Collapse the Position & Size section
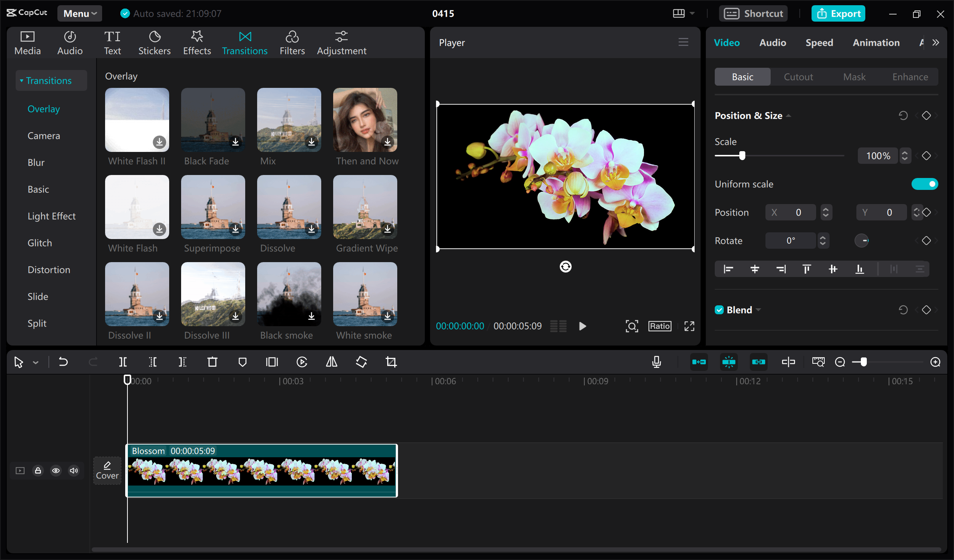Image resolution: width=954 pixels, height=560 pixels. [x=789, y=115]
